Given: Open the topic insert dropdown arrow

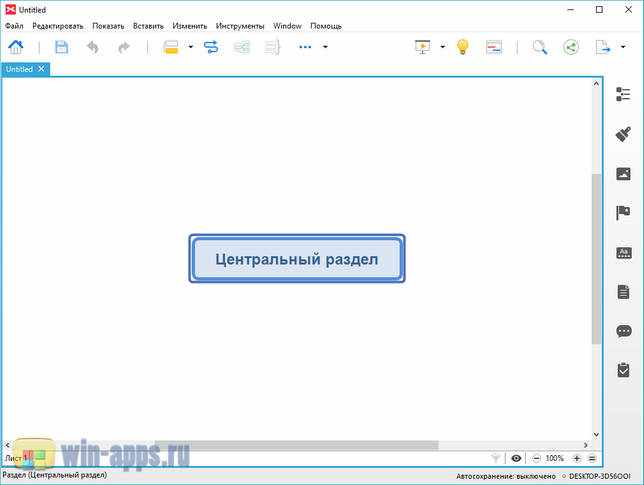Looking at the screenshot, I should tap(190, 47).
